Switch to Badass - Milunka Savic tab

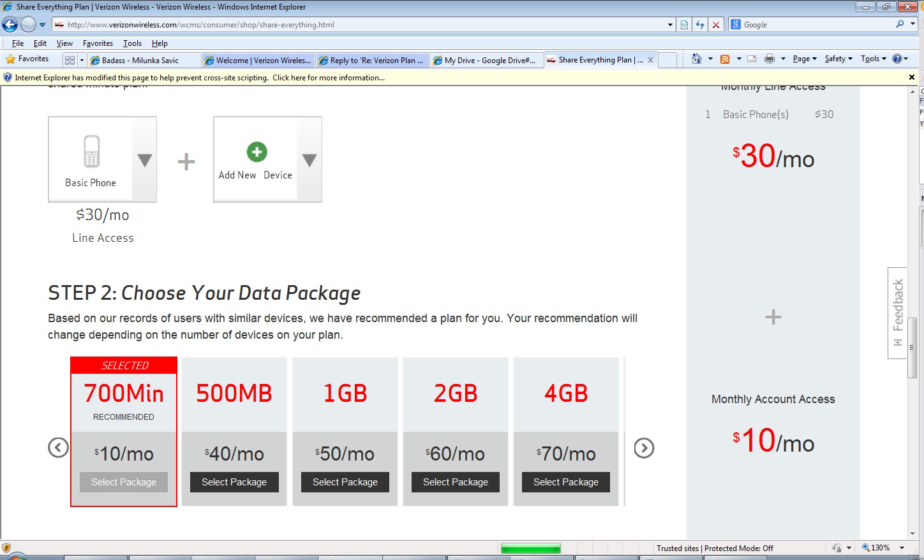pos(144,60)
